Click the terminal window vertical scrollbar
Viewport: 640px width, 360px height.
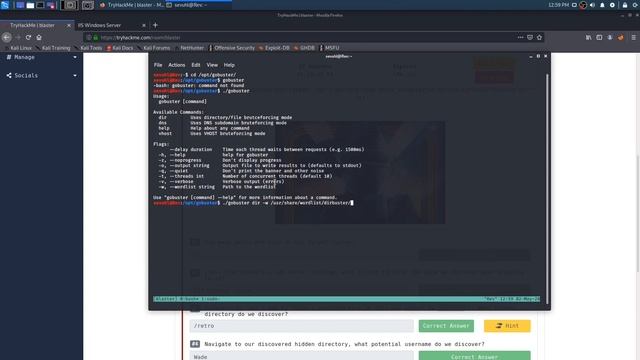point(547,188)
